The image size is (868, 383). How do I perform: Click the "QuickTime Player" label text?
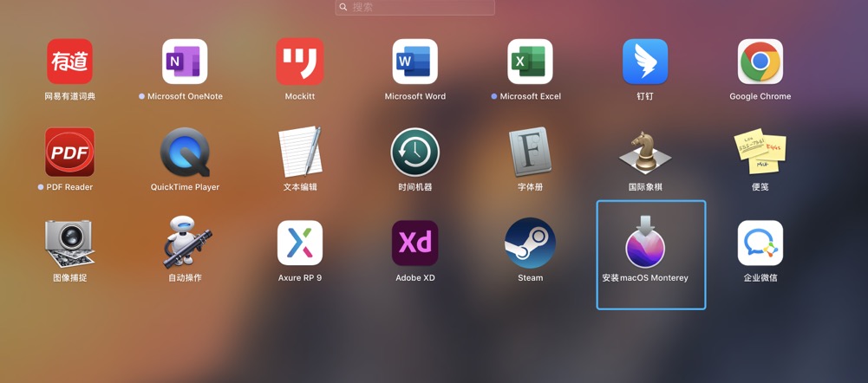pyautogui.click(x=185, y=187)
